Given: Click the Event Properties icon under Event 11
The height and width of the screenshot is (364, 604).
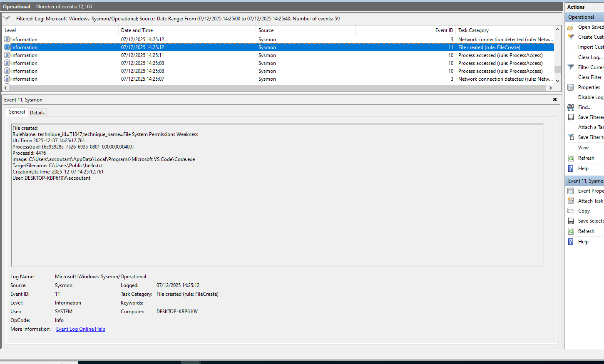Looking at the screenshot, I should click(x=571, y=191).
